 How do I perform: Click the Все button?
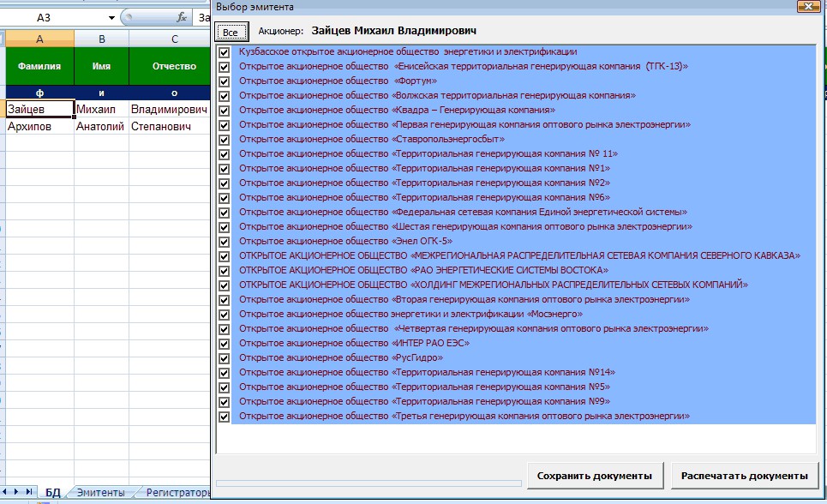231,33
